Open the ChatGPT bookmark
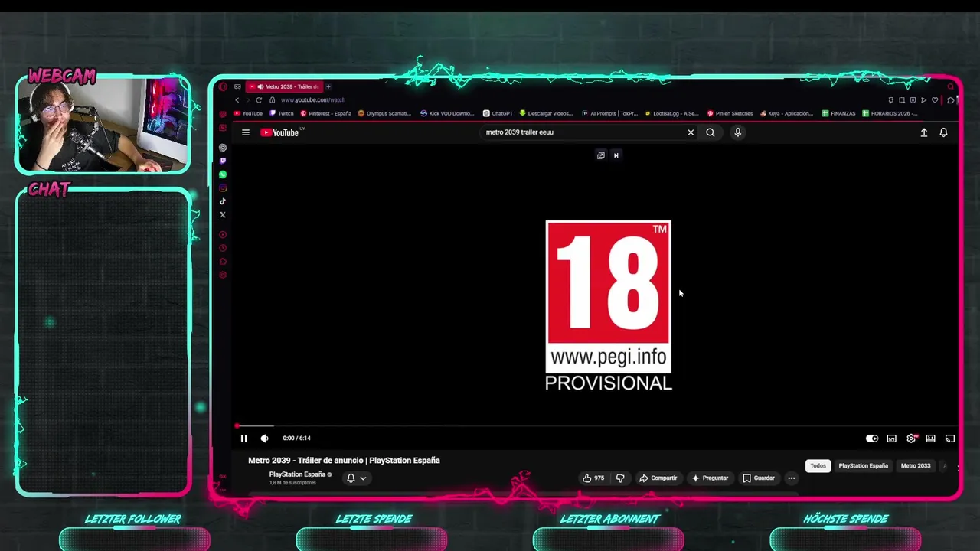Screen dimensions: 980x551 pos(498,113)
